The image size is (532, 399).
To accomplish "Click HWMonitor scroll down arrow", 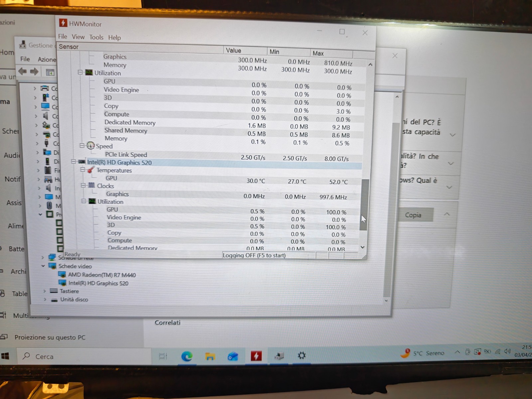I will (363, 247).
